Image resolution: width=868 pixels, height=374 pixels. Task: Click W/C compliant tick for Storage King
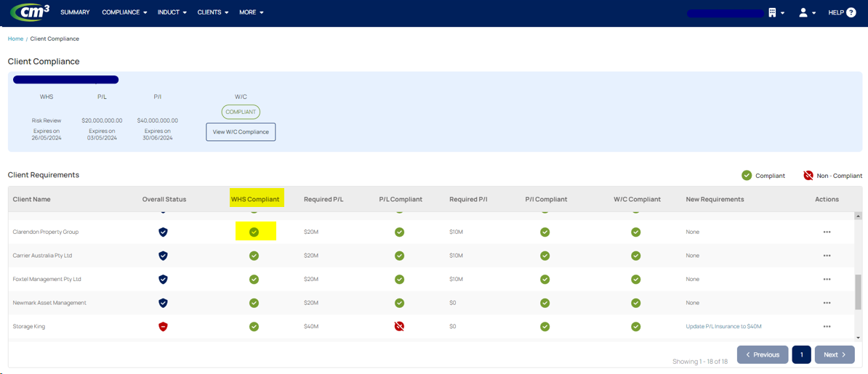coord(636,327)
